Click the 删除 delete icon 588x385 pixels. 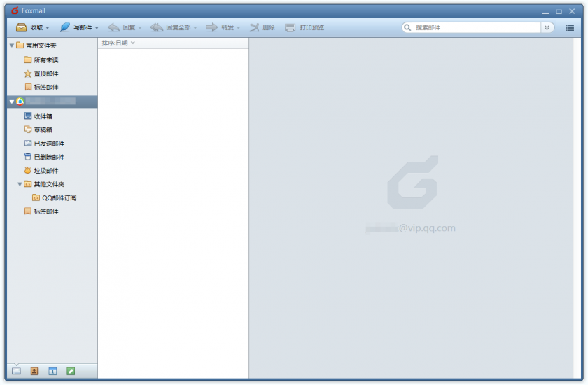pos(254,27)
